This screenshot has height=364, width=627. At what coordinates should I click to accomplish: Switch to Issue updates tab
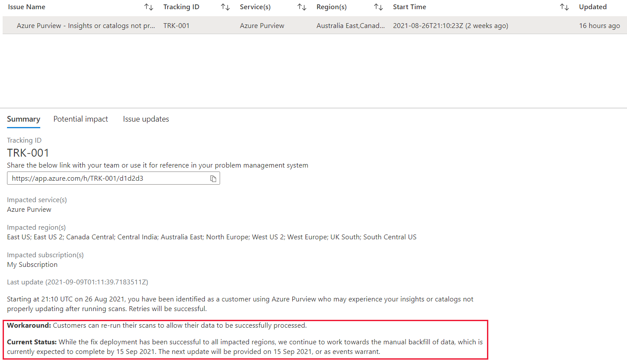146,119
